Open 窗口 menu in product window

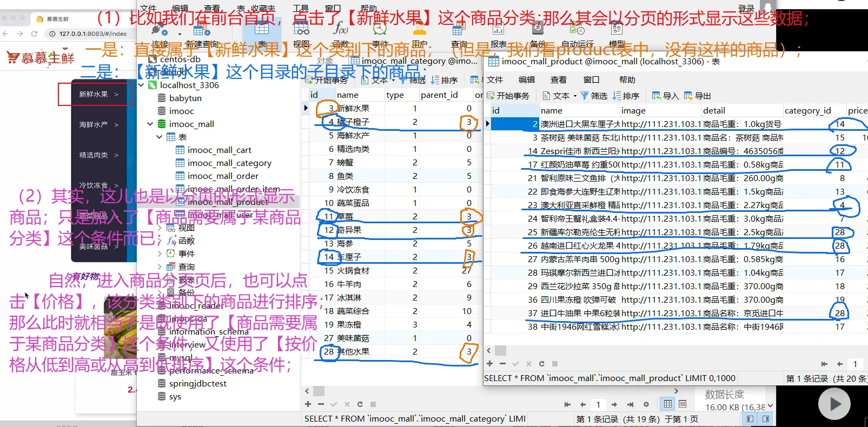click(591, 80)
